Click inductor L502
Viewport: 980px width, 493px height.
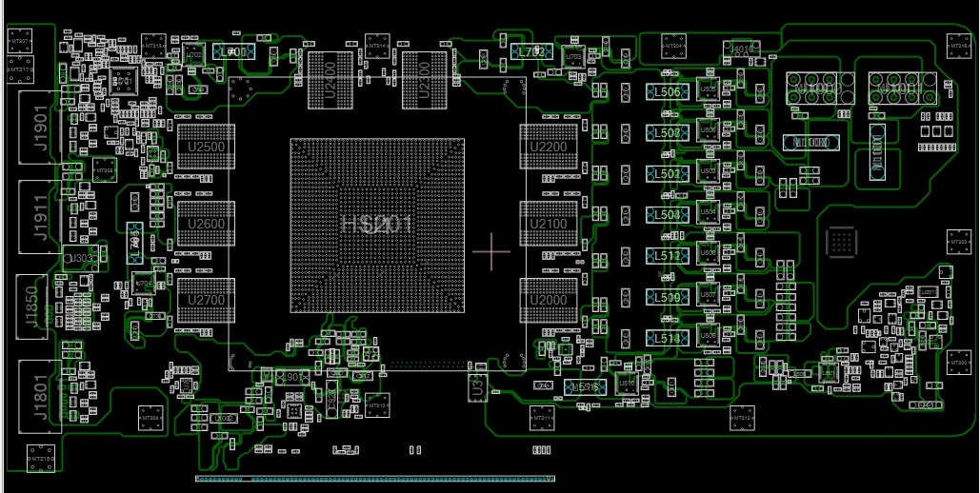668,174
